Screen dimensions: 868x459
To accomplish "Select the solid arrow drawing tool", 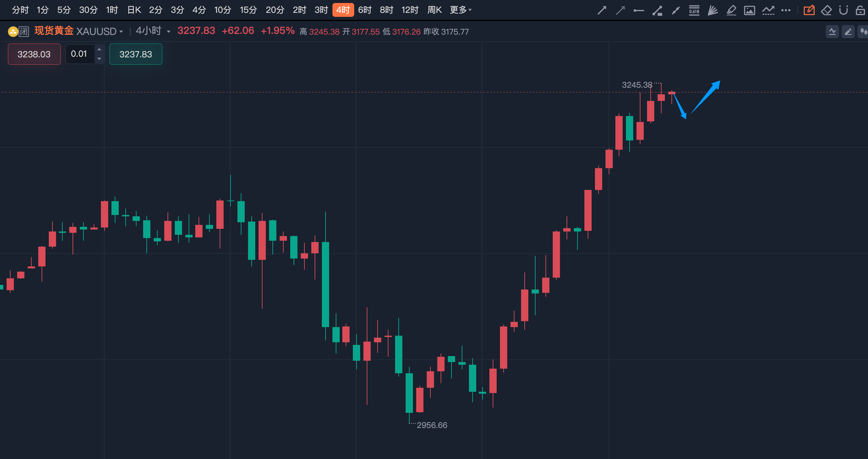I will 602,11.
